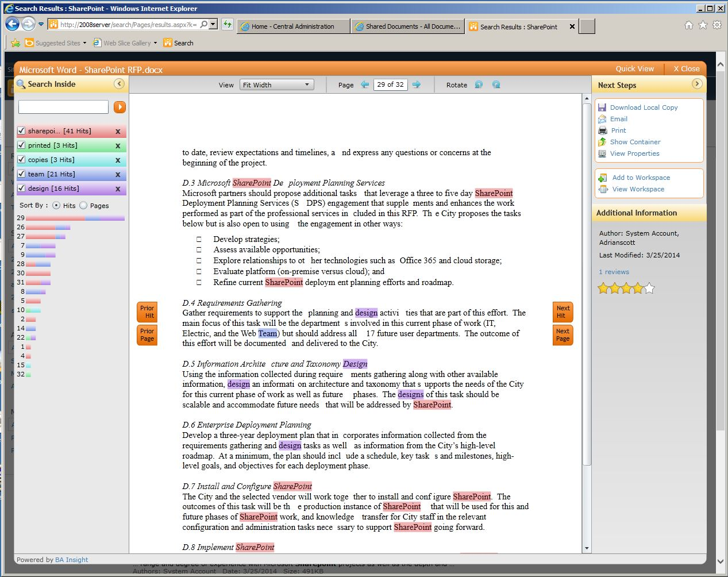Select page 26 hit bar

coord(48,228)
